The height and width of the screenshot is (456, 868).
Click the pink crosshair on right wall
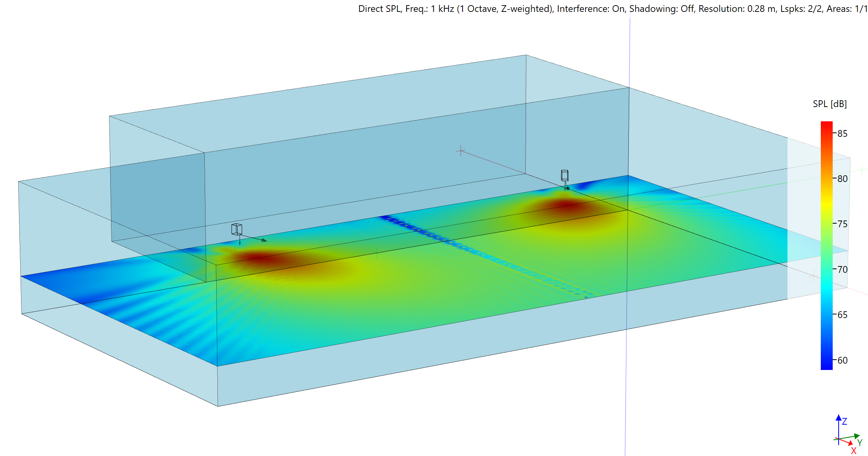tap(813, 275)
